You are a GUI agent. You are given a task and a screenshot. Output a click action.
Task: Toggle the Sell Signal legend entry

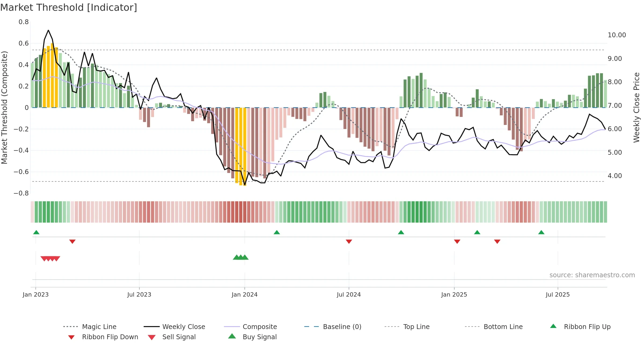pos(172,337)
